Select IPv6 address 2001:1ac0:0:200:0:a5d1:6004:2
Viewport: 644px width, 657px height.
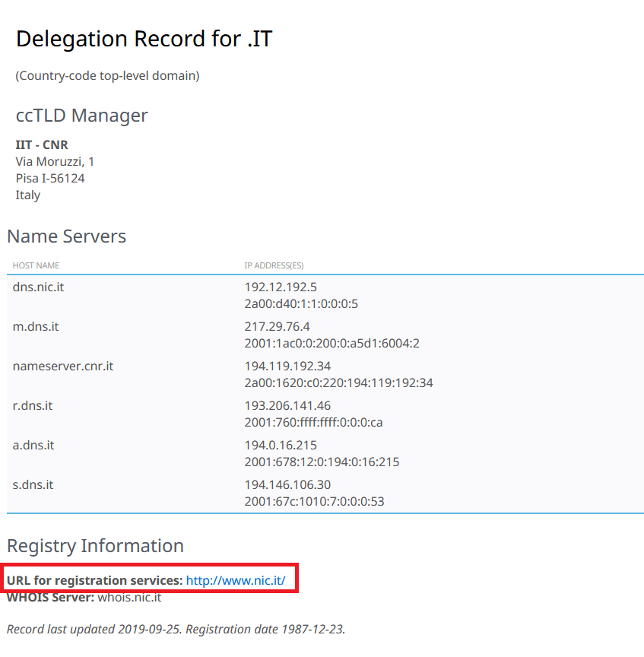point(332,343)
